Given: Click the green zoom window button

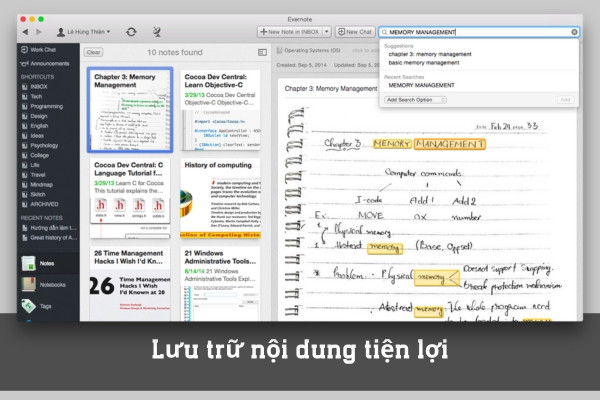Looking at the screenshot, I should [x=41, y=19].
